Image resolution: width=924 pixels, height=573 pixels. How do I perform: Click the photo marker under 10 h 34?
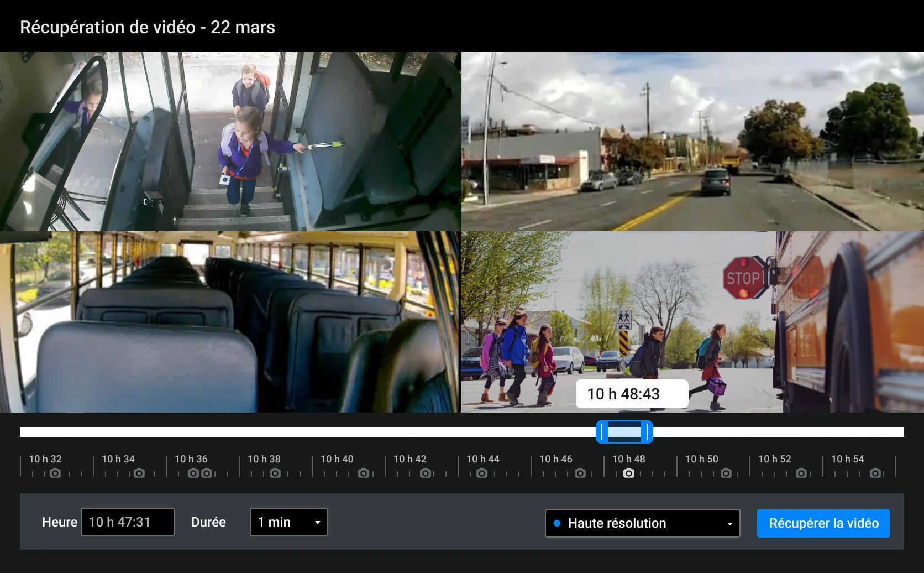click(139, 473)
